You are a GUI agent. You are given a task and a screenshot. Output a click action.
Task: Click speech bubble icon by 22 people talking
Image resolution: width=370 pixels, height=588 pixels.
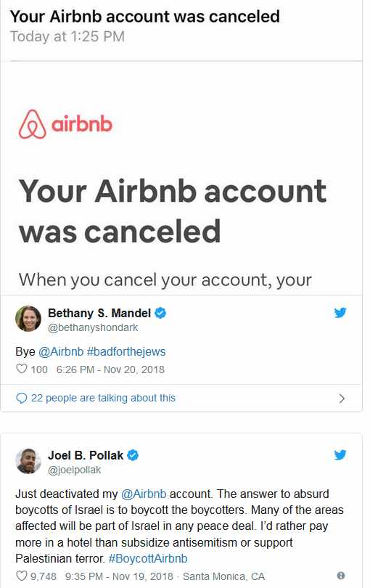[x=22, y=399]
